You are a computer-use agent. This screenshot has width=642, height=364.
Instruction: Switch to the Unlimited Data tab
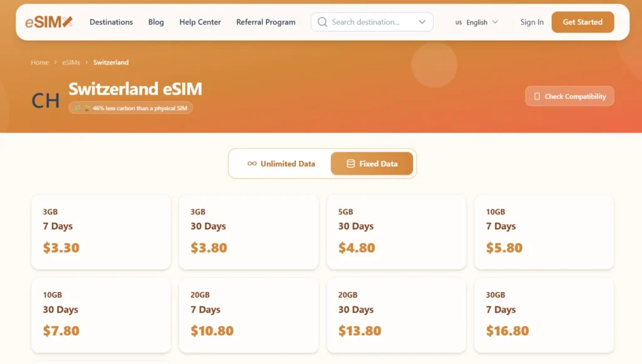[282, 164]
